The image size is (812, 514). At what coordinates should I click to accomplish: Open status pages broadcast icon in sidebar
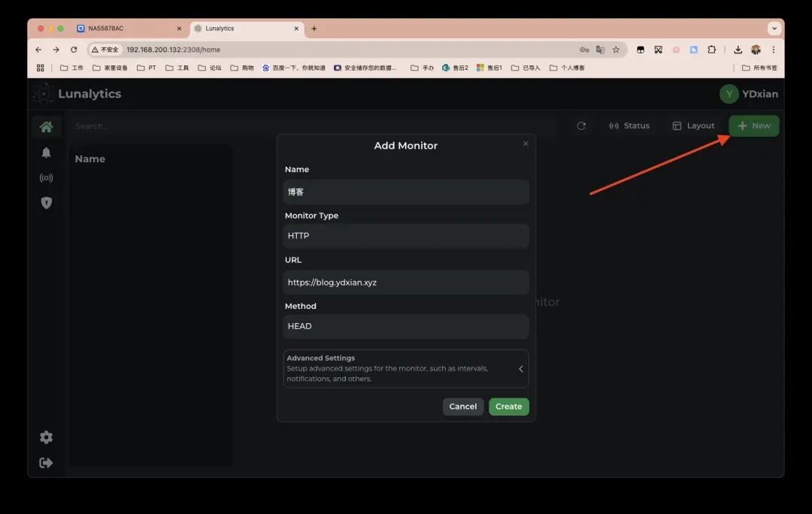pyautogui.click(x=46, y=178)
